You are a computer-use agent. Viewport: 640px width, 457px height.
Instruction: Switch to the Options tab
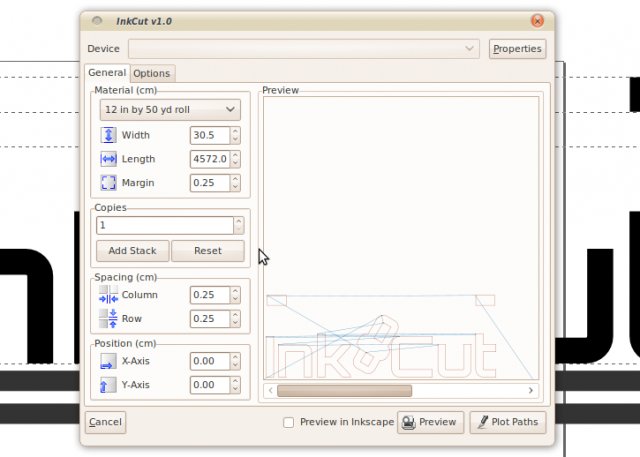152,73
